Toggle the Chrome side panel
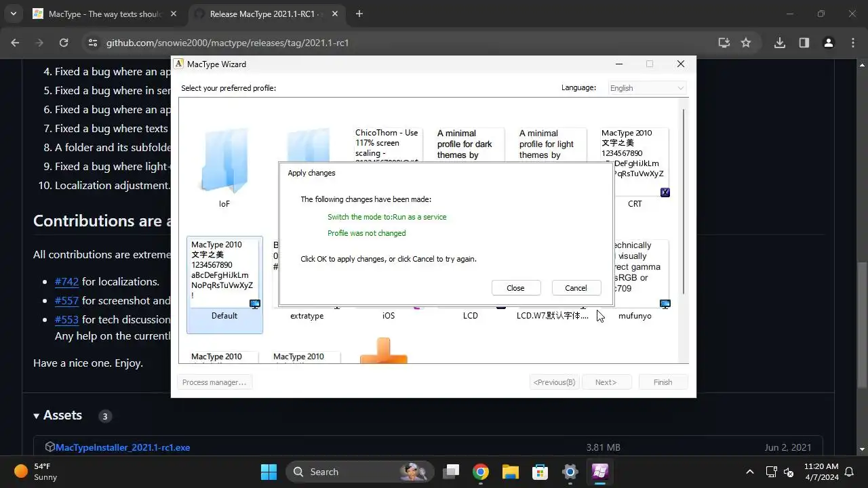The width and height of the screenshot is (868, 488). 804,43
